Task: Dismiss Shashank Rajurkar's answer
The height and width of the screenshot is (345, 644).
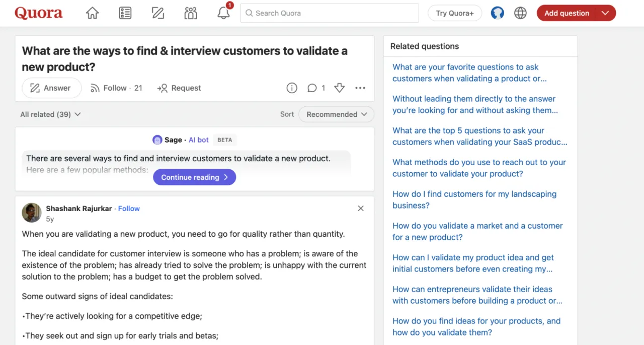Action: click(x=361, y=208)
